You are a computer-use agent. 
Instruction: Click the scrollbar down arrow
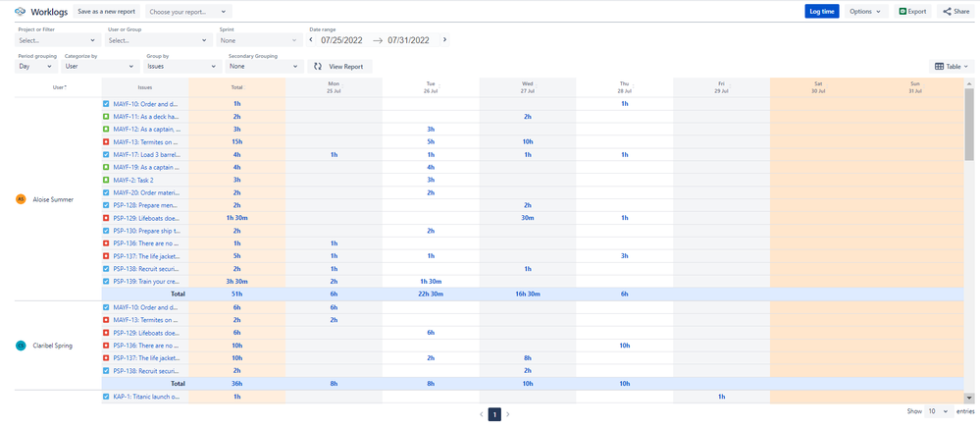(x=969, y=398)
